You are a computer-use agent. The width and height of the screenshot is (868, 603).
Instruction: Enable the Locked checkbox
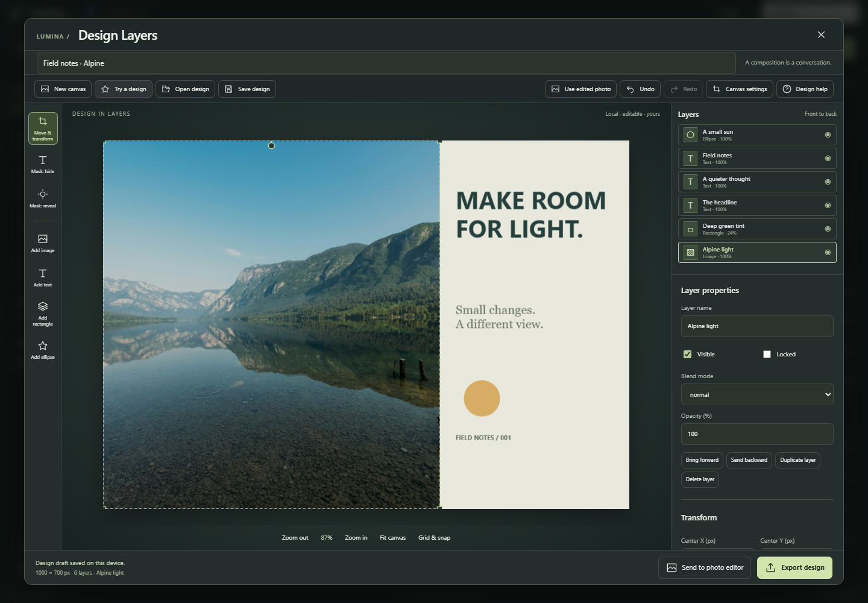coord(767,355)
